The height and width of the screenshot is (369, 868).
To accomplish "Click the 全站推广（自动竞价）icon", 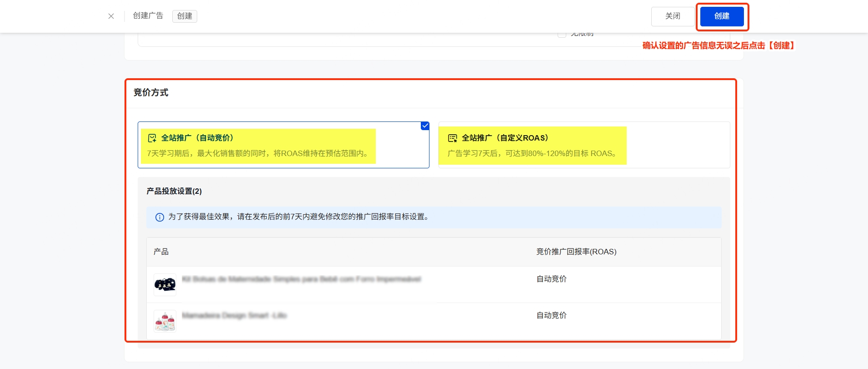I will [152, 138].
